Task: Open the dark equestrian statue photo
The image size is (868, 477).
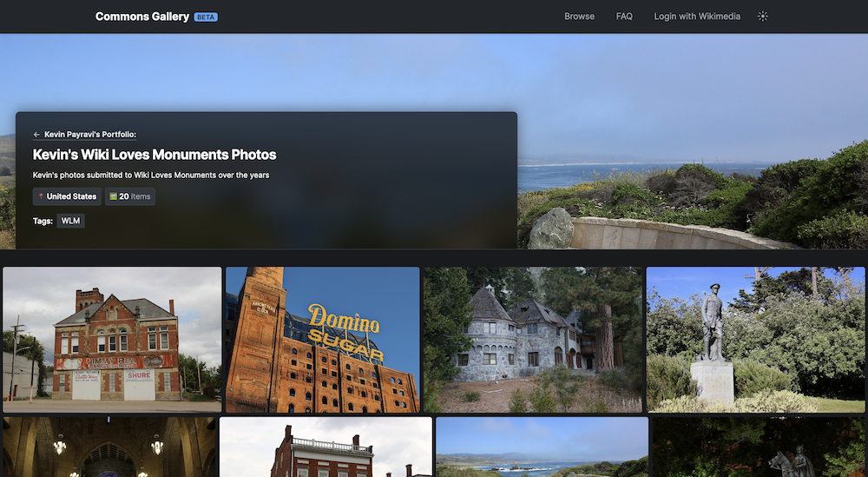Action: (759, 447)
